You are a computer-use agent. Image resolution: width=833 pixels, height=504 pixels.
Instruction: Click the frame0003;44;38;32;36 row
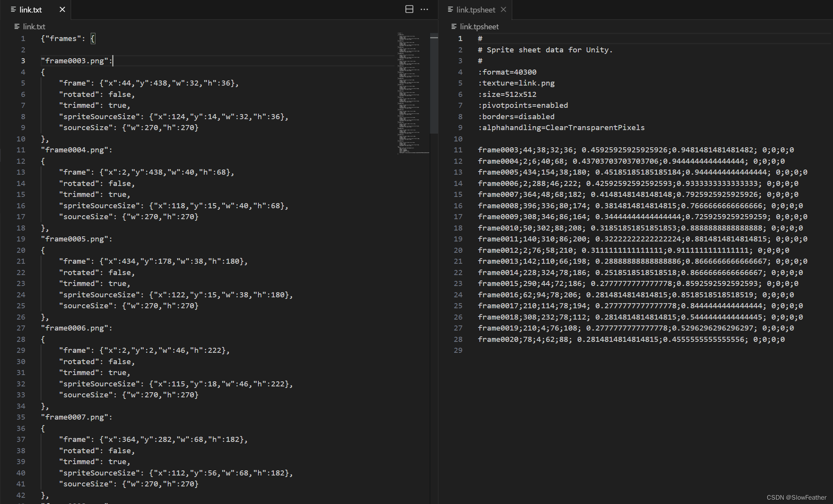point(636,150)
